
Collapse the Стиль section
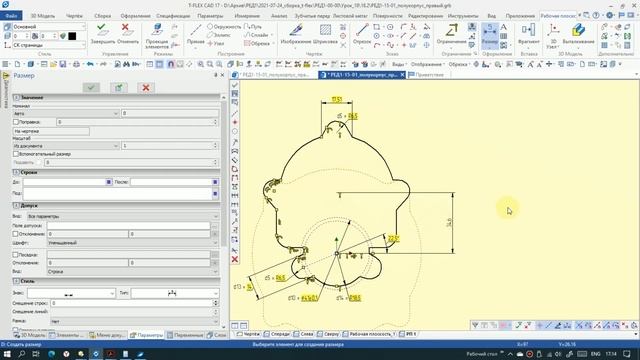[16, 281]
